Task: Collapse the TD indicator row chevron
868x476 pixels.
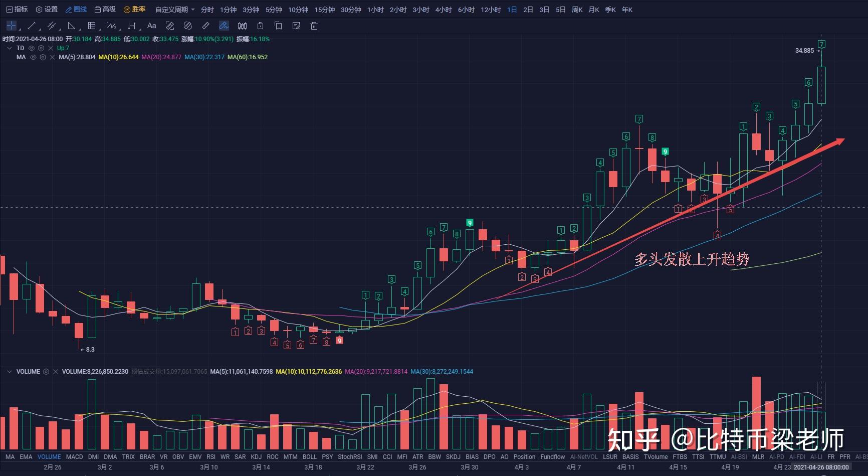Action: [x=9, y=48]
